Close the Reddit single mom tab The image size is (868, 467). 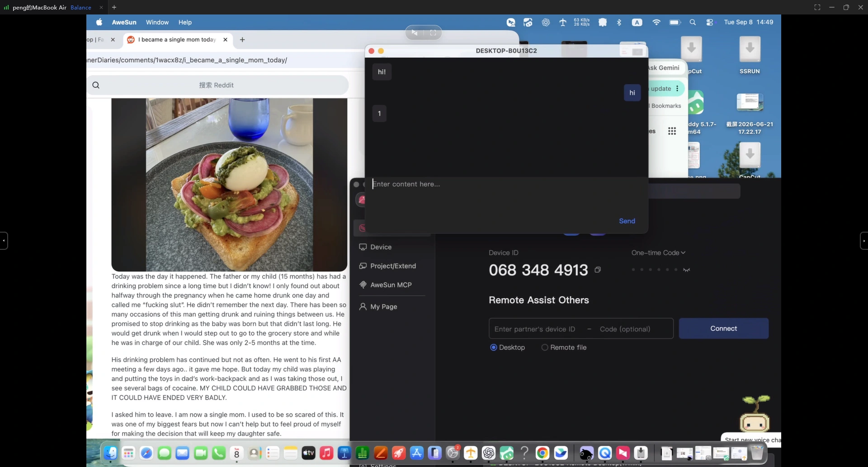(225, 40)
